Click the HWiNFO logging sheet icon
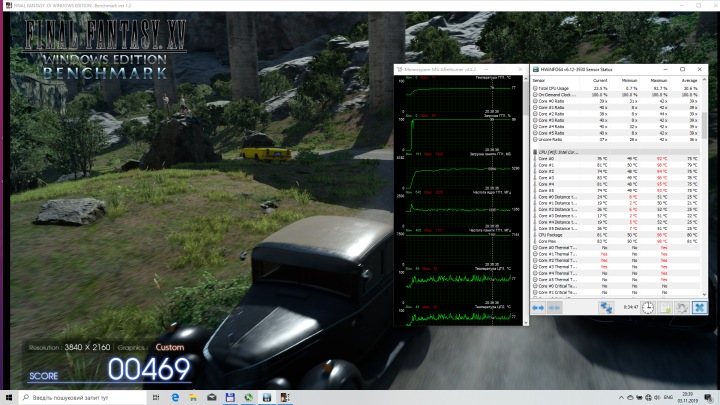Image resolution: width=720 pixels, height=405 pixels. click(664, 307)
